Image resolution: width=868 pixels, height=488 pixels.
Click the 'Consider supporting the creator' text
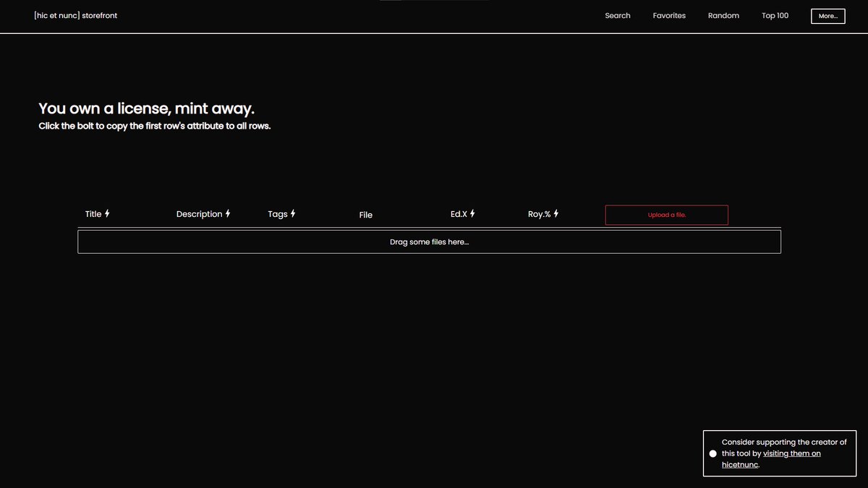[784, 453]
